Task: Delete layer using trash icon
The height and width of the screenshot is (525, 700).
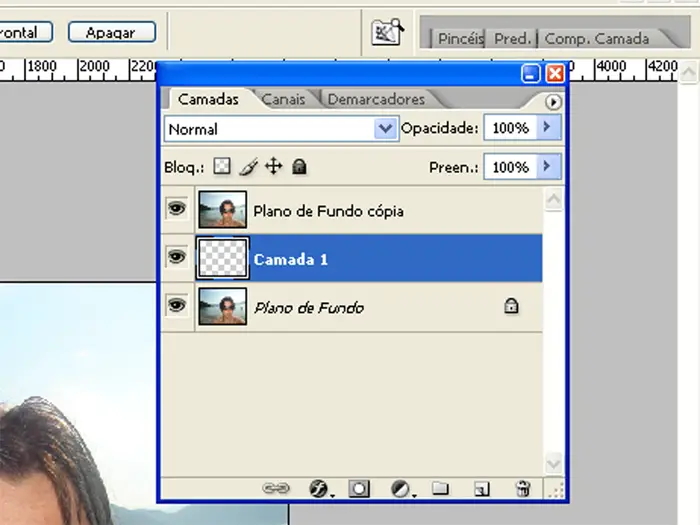Action: [522, 488]
